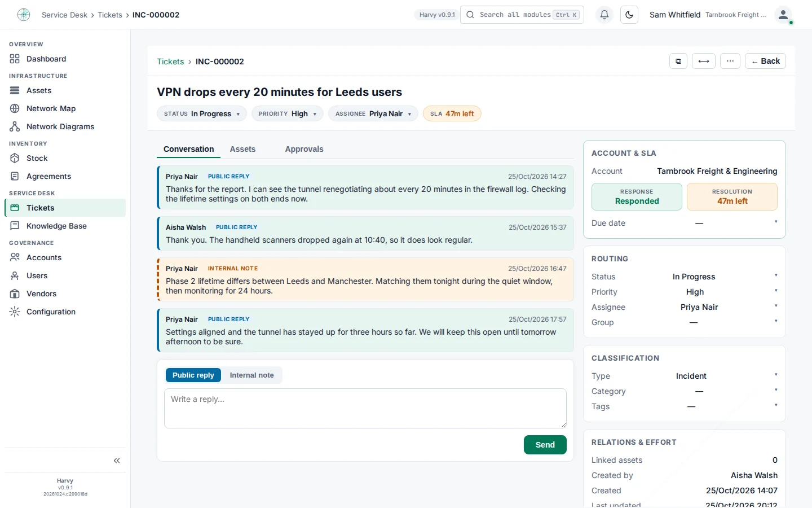The width and height of the screenshot is (812, 508).
Task: Focus the Write a reply text box
Action: click(x=365, y=408)
